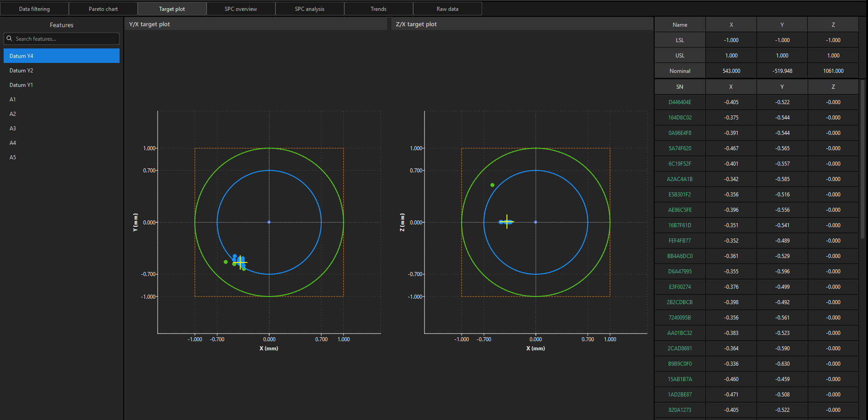The height and width of the screenshot is (420, 868).
Task: Select the Target plot tab
Action: coord(172,9)
